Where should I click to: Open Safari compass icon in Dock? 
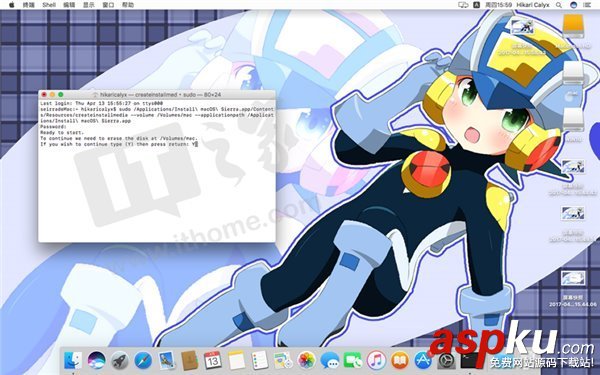143,360
